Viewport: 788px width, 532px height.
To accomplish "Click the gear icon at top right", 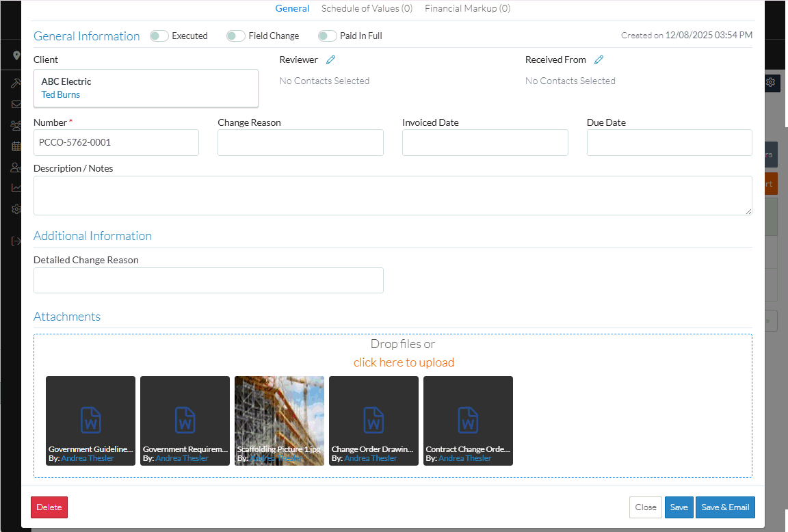I will tap(770, 82).
